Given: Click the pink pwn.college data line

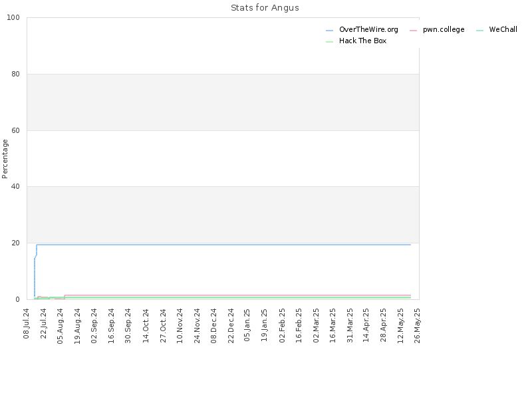Looking at the screenshot, I should (x=237, y=295).
